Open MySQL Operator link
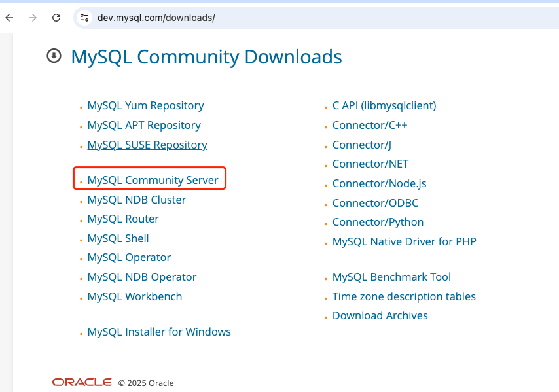This screenshot has width=559, height=392. point(129,257)
